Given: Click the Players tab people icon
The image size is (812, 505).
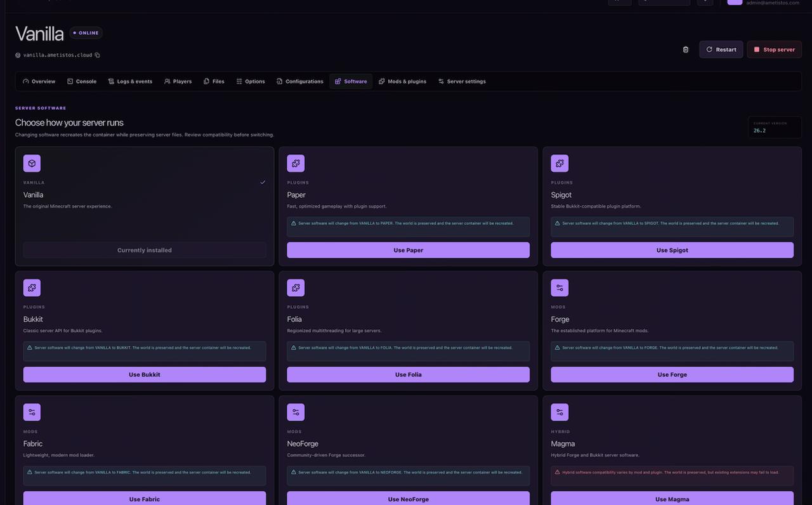Looking at the screenshot, I should pos(167,81).
